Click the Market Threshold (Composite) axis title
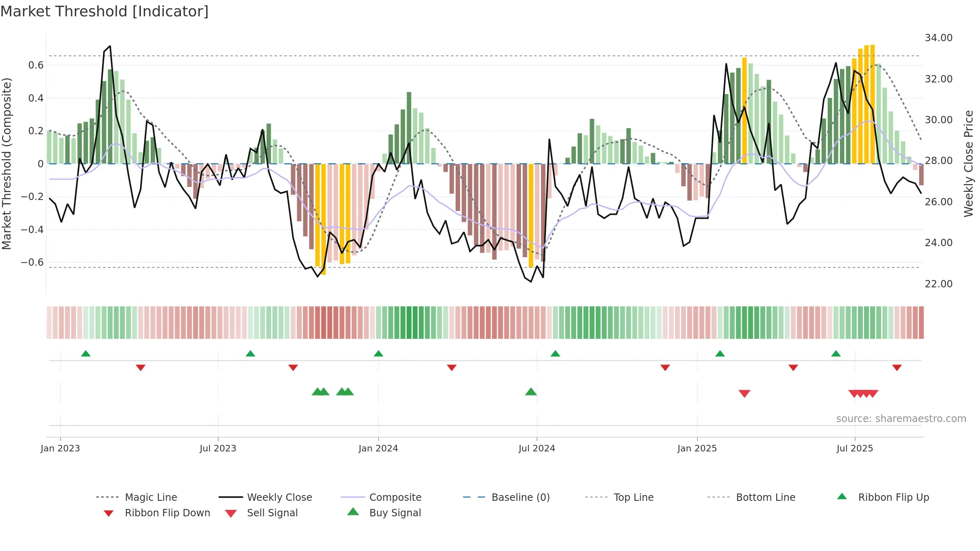 7,164
